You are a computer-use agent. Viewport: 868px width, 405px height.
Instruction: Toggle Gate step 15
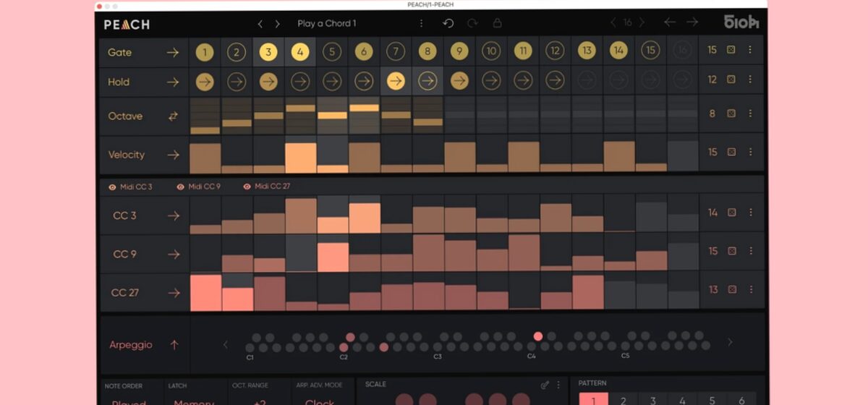tap(650, 51)
